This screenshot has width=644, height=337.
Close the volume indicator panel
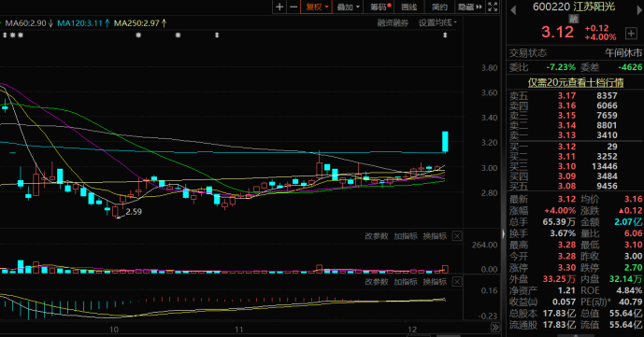click(x=457, y=236)
